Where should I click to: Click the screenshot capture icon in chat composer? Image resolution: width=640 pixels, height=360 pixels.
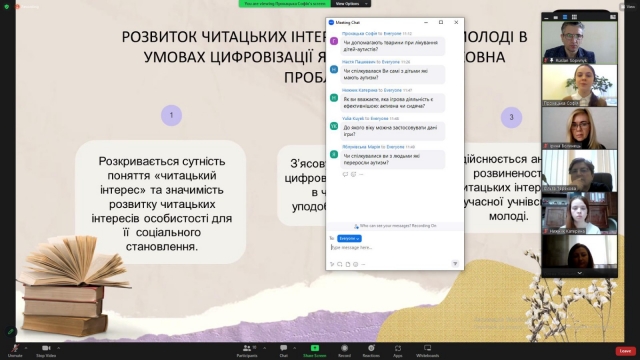coord(340,264)
